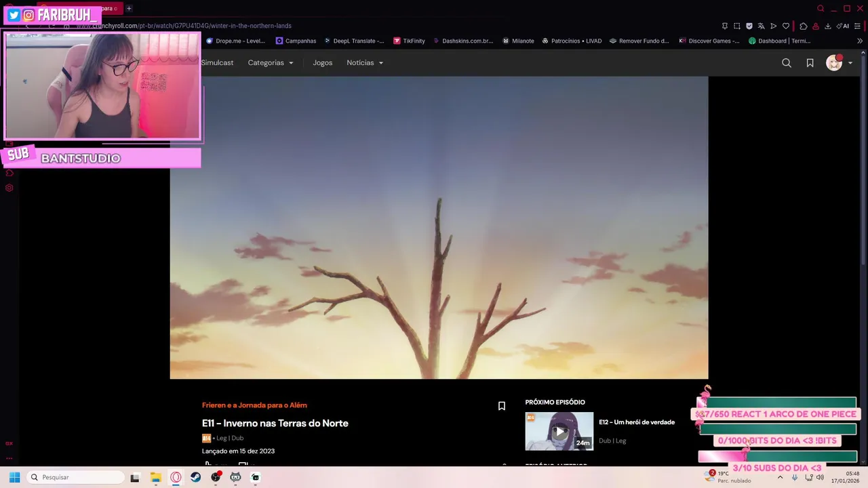Viewport: 868px width, 488px height.
Task: Open DeepL Translate bookmark
Action: (353, 41)
